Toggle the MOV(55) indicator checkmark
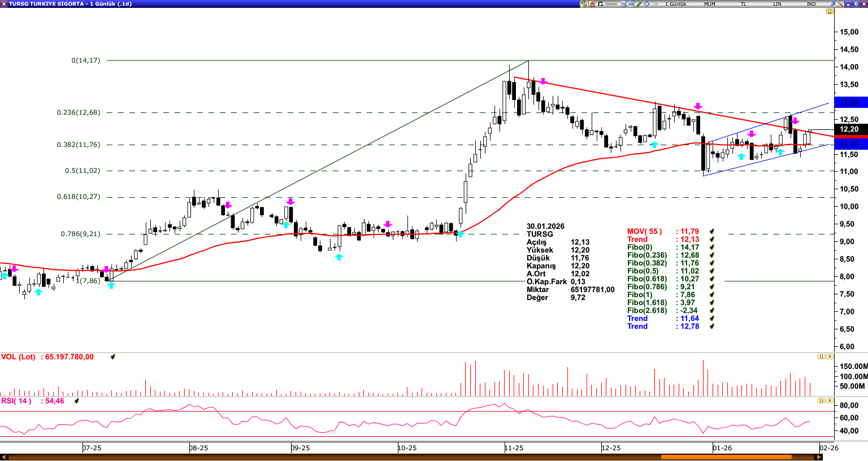Screen dimensions: 868x461 pos(712,232)
